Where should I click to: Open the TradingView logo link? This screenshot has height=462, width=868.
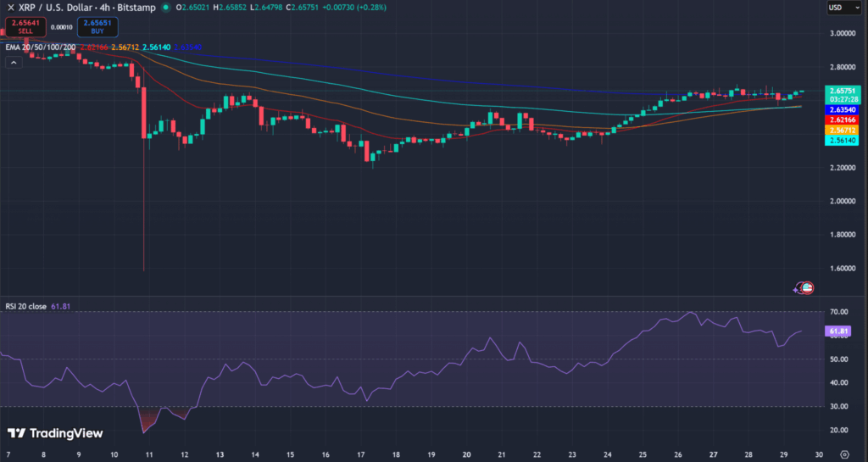point(55,433)
